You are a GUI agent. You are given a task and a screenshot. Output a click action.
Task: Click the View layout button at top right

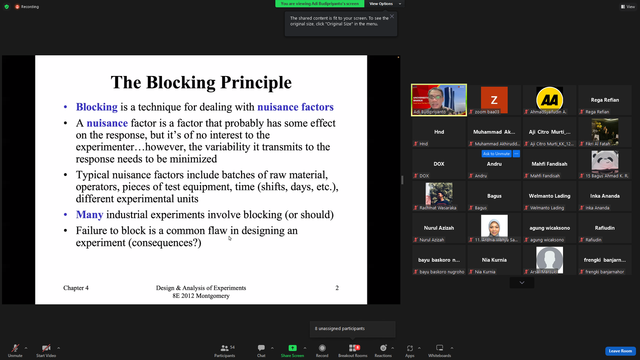pyautogui.click(x=628, y=7)
